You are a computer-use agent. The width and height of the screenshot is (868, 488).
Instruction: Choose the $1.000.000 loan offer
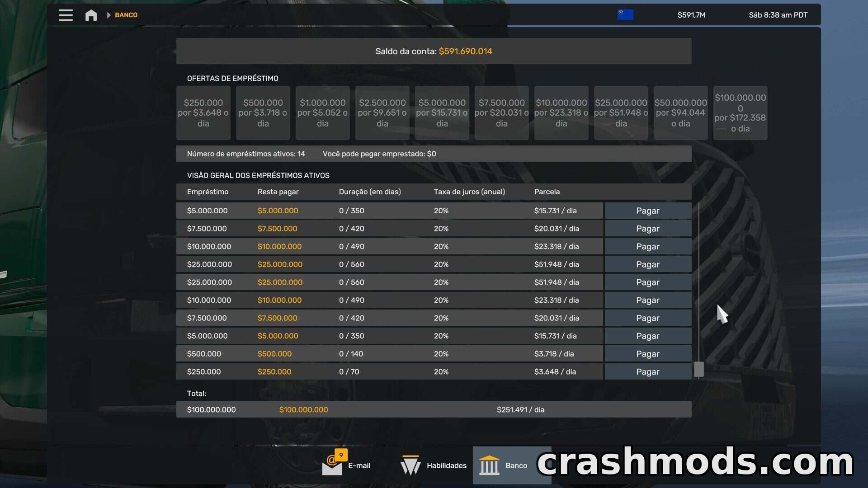(323, 113)
